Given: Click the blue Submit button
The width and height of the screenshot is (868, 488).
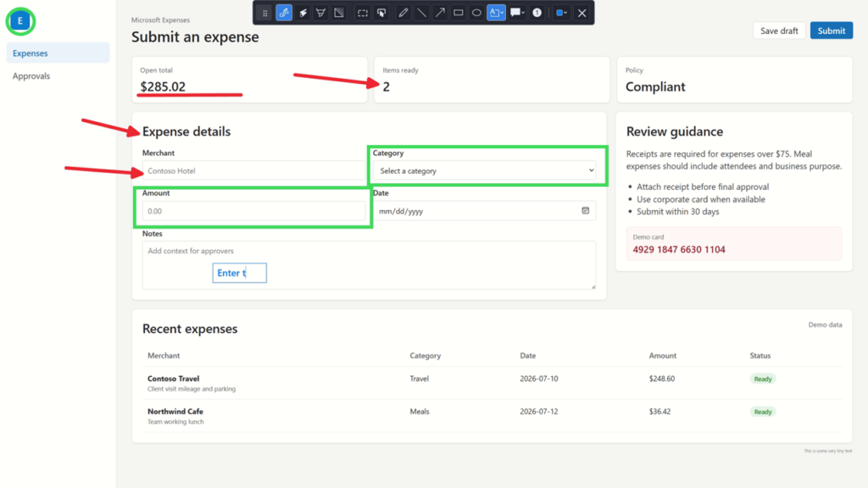Looking at the screenshot, I should tap(832, 30).
